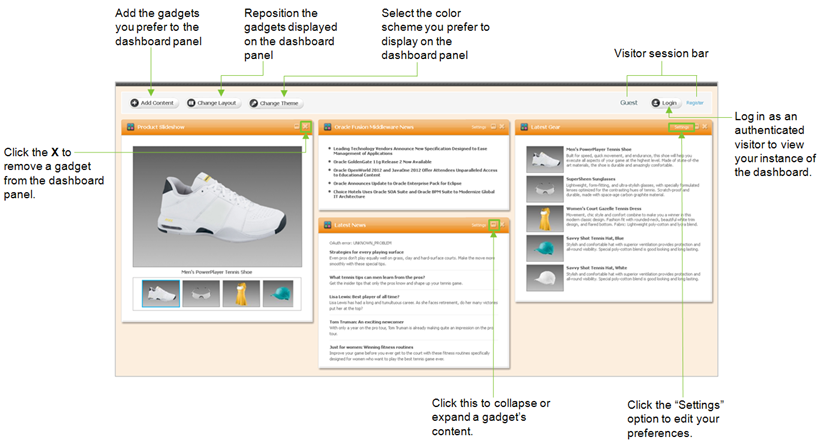Click the Latest Gear gadget header icon

[524, 127]
